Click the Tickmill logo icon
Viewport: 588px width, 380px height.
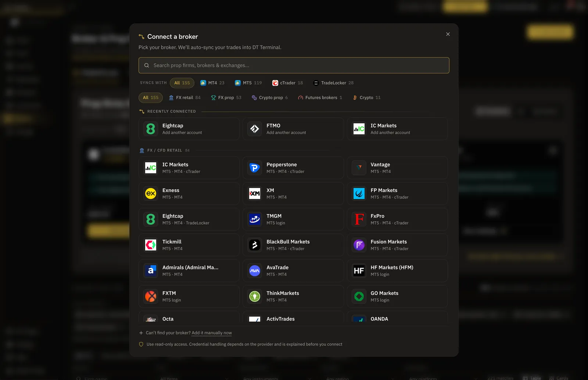[x=151, y=245]
